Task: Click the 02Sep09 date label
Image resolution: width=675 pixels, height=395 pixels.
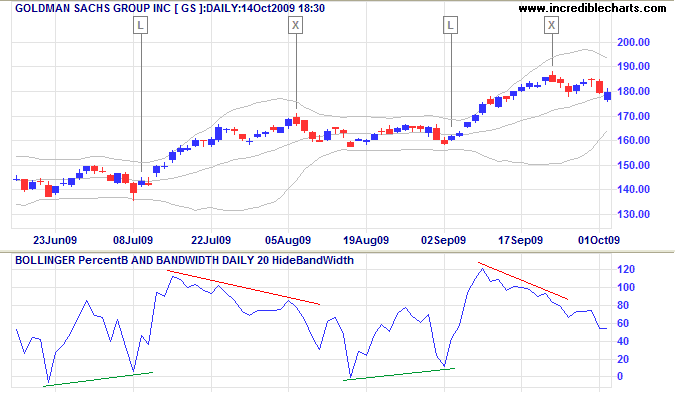Action: pyautogui.click(x=443, y=240)
